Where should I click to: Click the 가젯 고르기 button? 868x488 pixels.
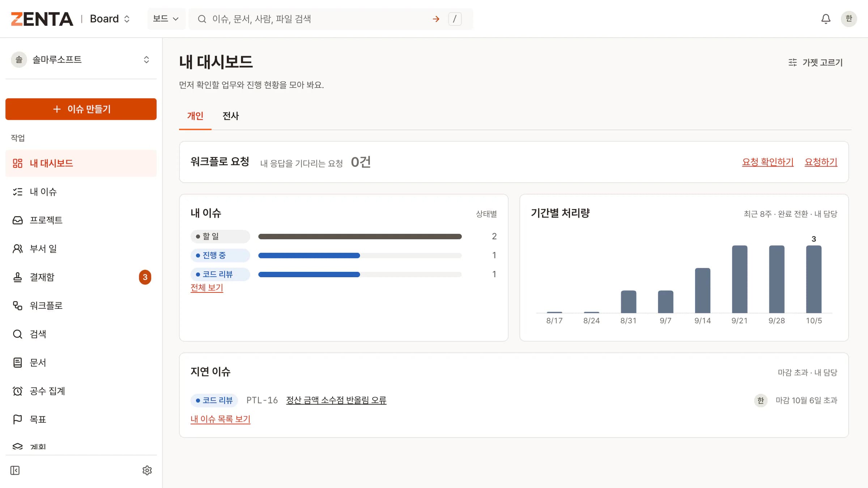816,63
